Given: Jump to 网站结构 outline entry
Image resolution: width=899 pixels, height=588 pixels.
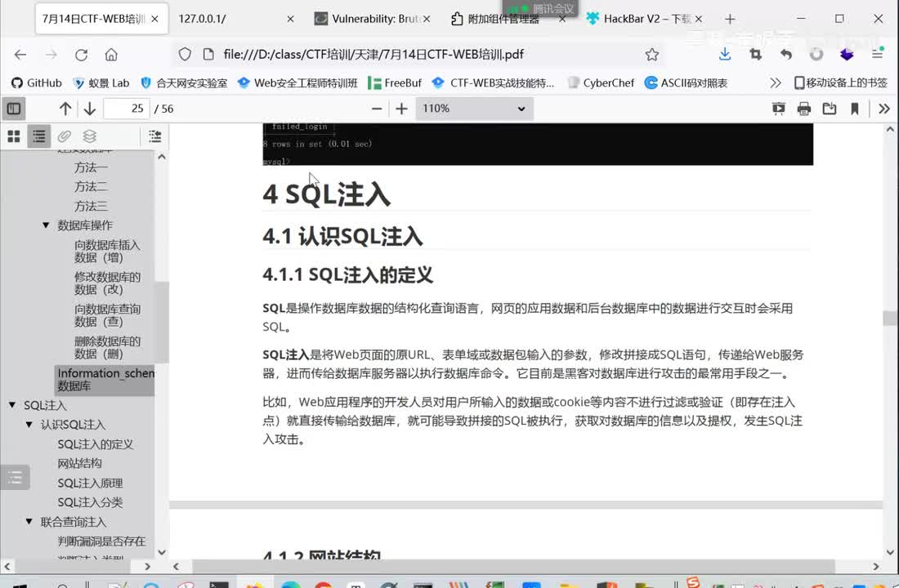Looking at the screenshot, I should (80, 463).
